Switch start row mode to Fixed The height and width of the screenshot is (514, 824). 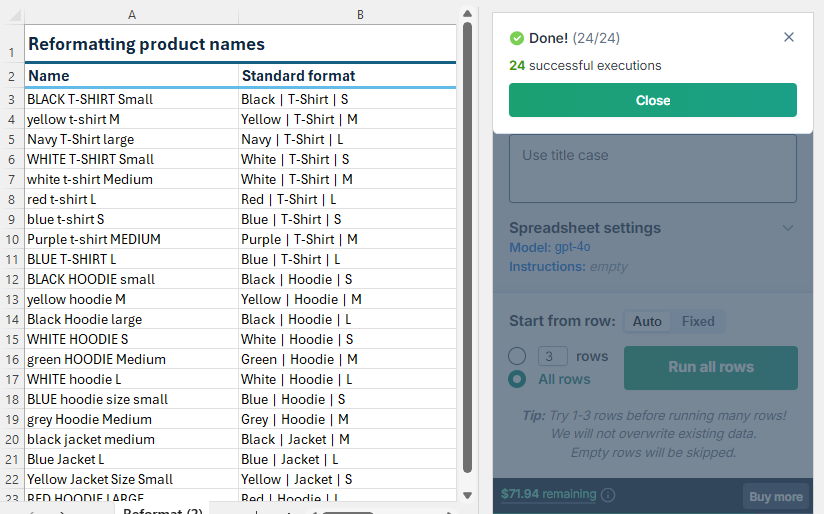698,322
